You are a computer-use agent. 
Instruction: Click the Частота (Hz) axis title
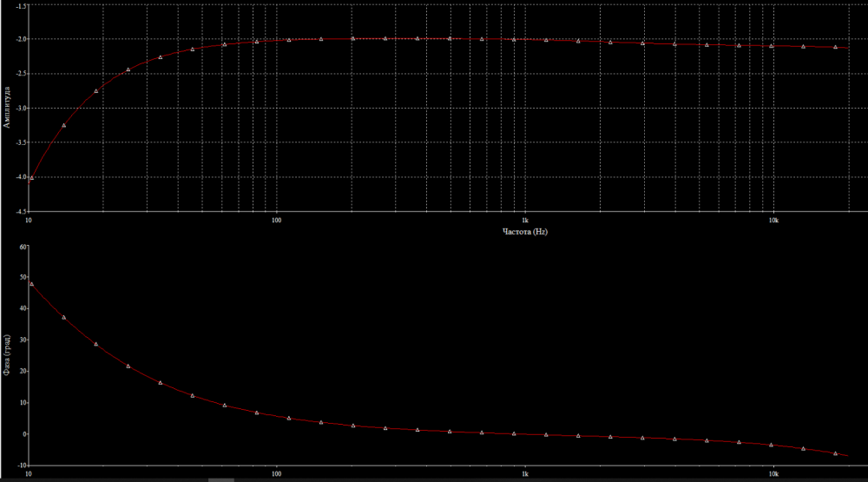[524, 232]
